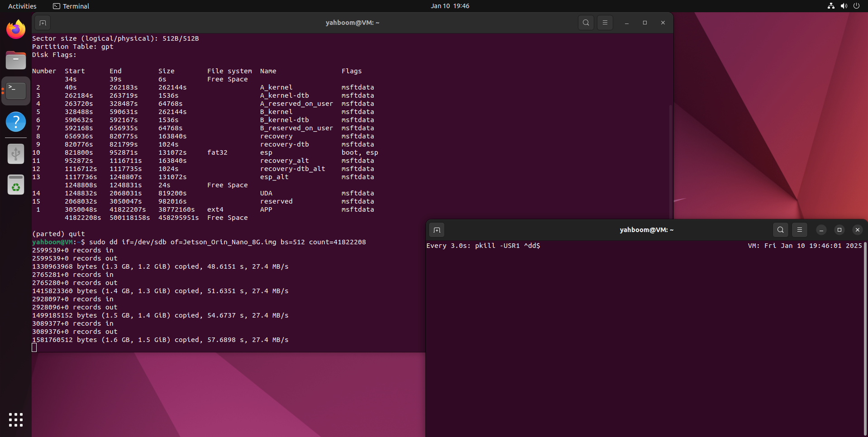This screenshot has height=437, width=868.
Task: Open USB drive icon in dock
Action: (16, 154)
